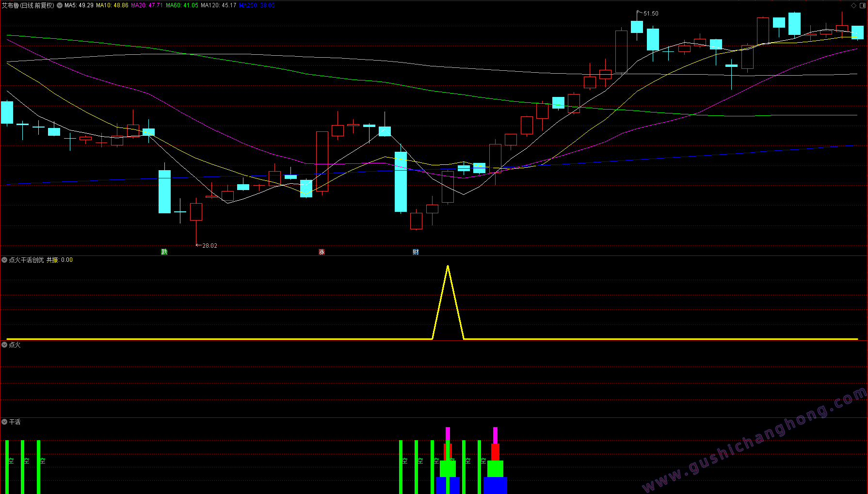The height and width of the screenshot is (494, 868).
Task: Select the magenta MA20: 47.71 label
Action: click(147, 5)
